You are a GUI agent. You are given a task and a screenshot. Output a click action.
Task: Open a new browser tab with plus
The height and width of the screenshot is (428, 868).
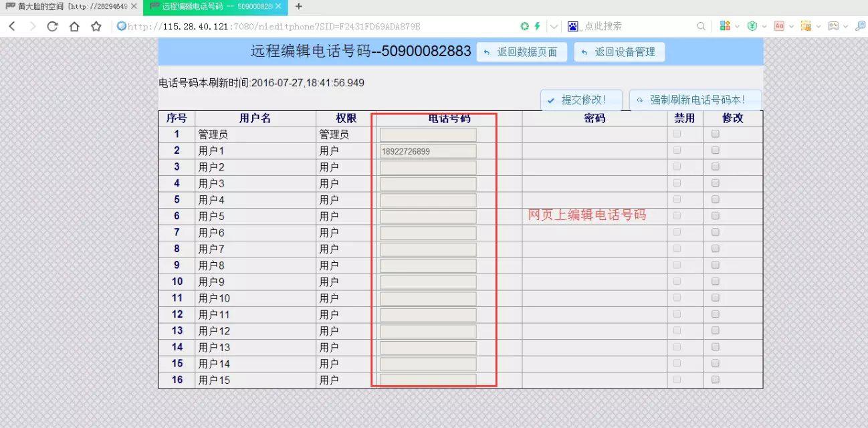(298, 7)
